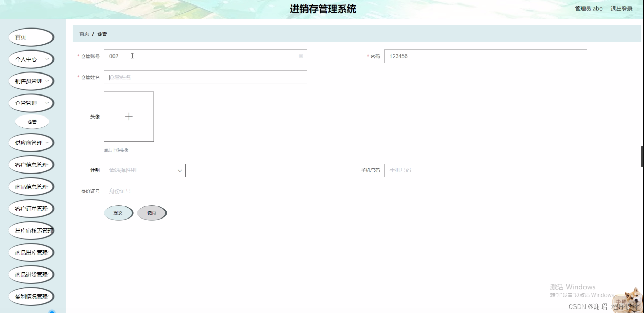
Task: Open 商品进货管理 in the sidebar
Action: pos(31,275)
